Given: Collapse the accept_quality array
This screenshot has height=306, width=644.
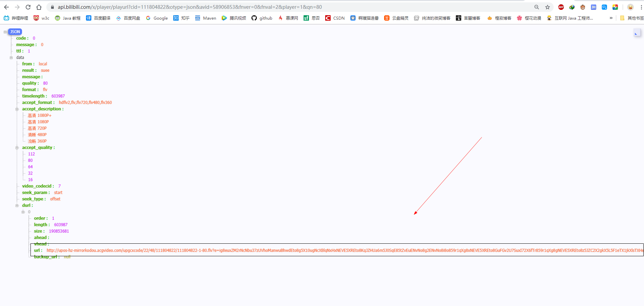Looking at the screenshot, I should point(17,148).
